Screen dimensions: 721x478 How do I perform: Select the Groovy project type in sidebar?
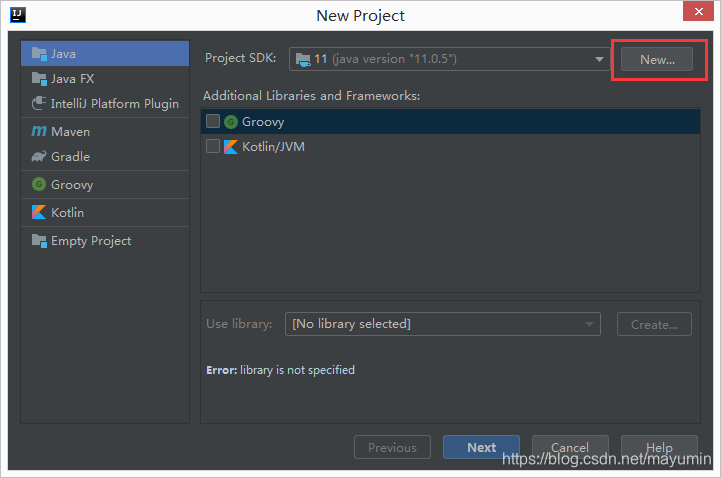point(105,184)
